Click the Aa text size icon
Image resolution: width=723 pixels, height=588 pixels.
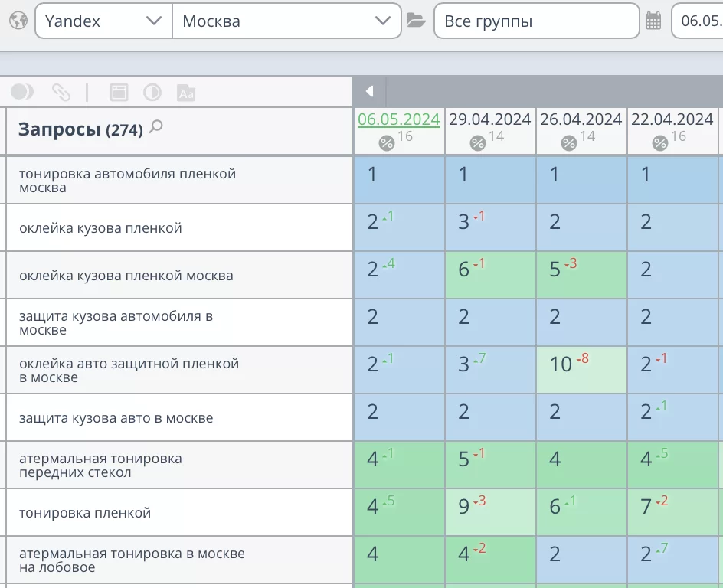[x=186, y=93]
